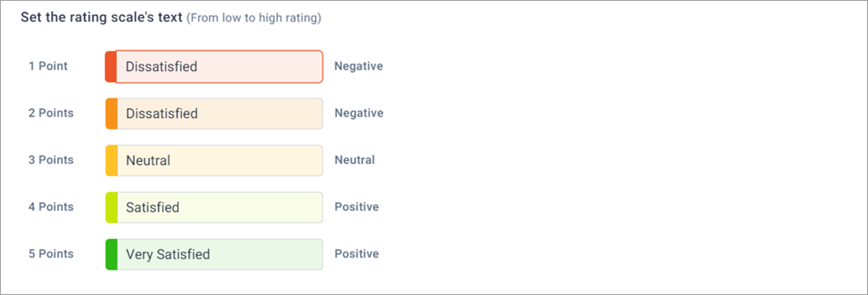This screenshot has width=868, height=295.
Task: Click the red color tab for 1 Point
Action: point(110,67)
